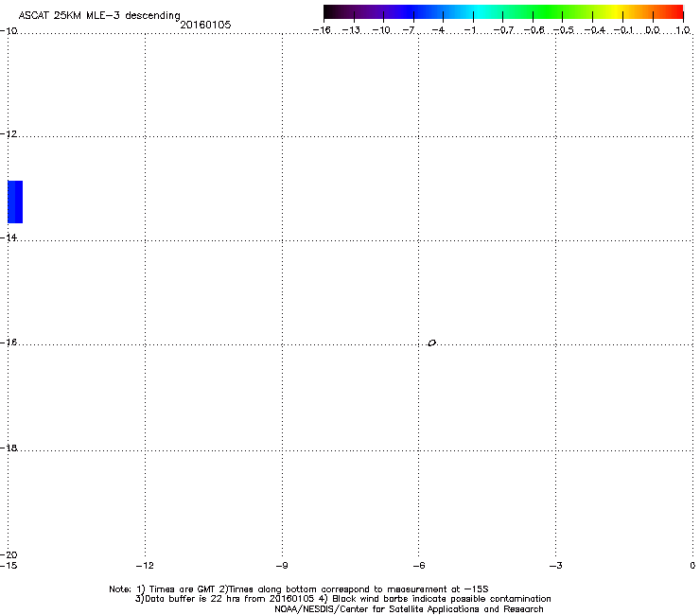Click the -3 longitude label on bottom axis

[x=556, y=566]
